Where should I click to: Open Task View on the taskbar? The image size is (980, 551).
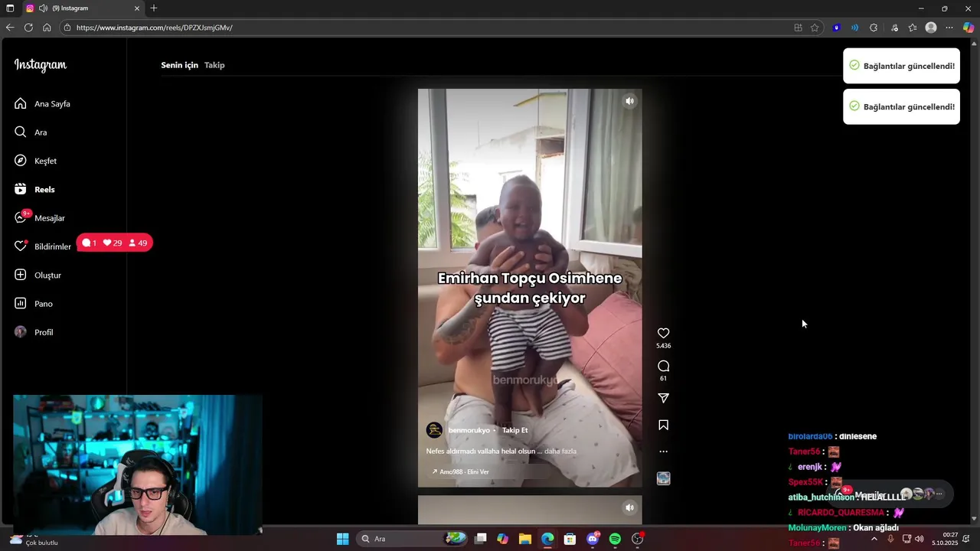(480, 539)
